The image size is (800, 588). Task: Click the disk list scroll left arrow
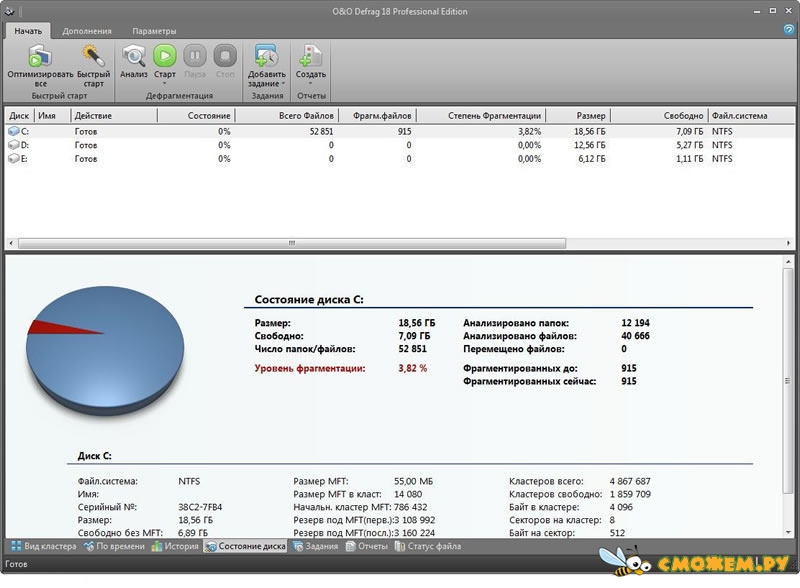click(11, 243)
